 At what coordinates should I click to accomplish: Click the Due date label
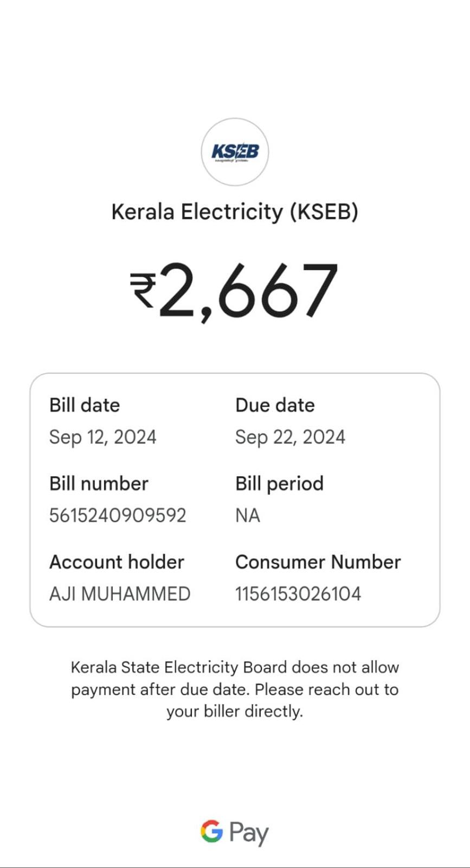(x=275, y=405)
